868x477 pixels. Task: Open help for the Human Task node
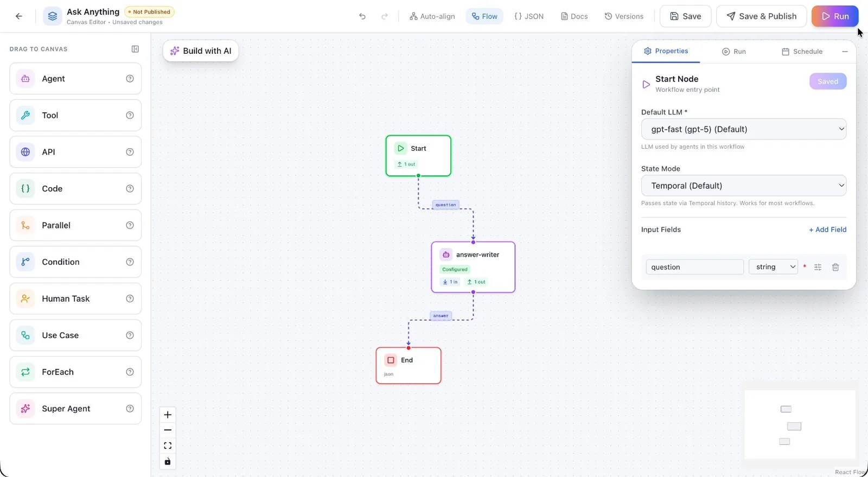click(130, 298)
